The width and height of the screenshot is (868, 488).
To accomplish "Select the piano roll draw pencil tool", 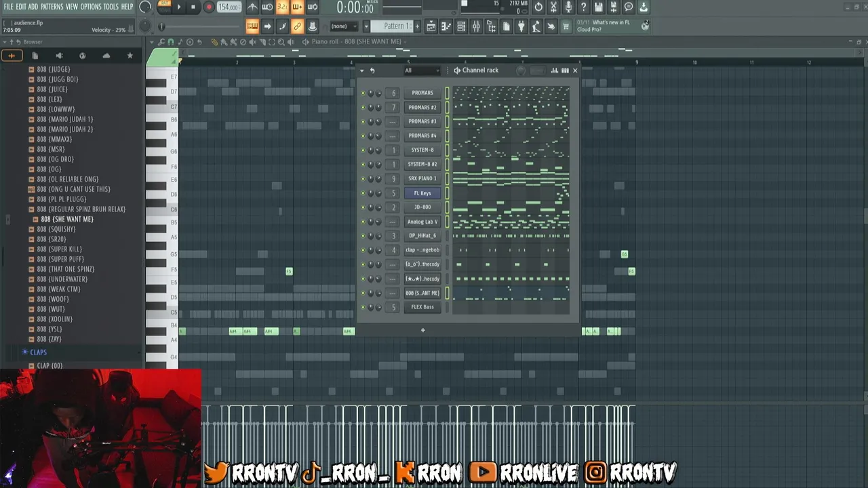I will click(x=214, y=42).
